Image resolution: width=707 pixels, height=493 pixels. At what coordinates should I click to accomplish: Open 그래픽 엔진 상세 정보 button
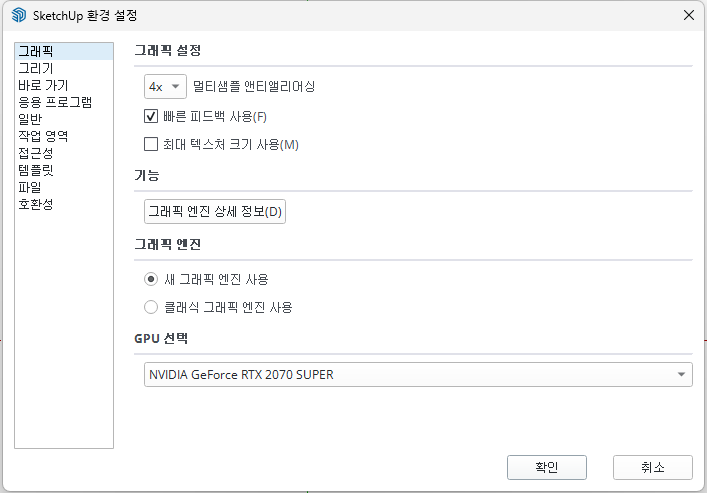click(x=215, y=211)
